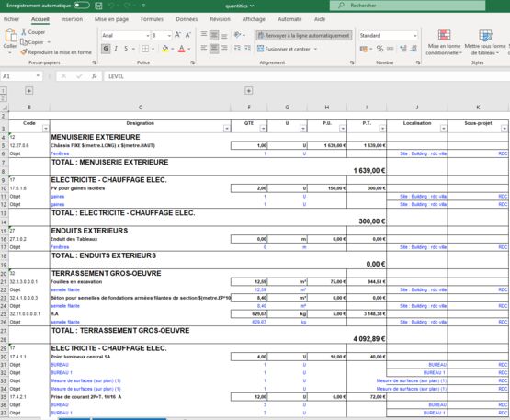Image resolution: width=510 pixels, height=420 pixels.
Task: Open Mise en forme conditionnelle
Action: 444,42
